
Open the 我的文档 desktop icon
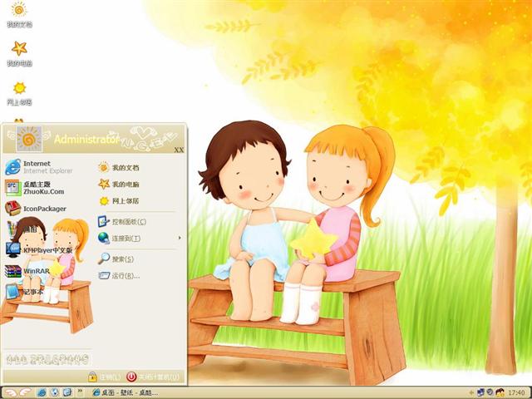click(x=19, y=14)
